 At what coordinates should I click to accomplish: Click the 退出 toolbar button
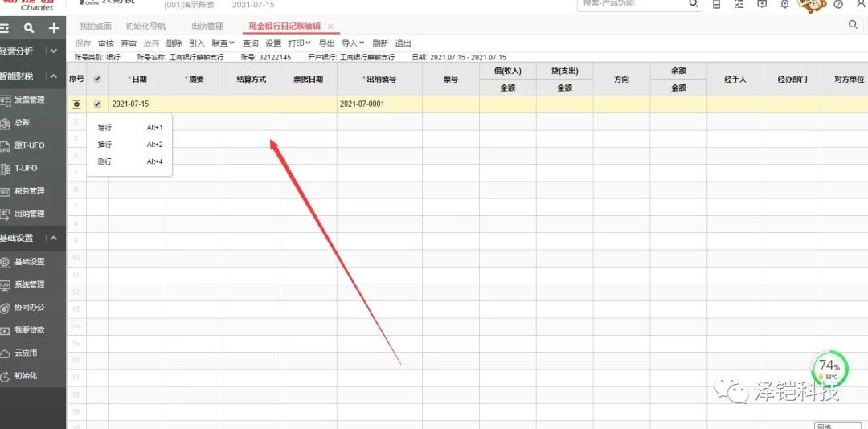point(403,43)
